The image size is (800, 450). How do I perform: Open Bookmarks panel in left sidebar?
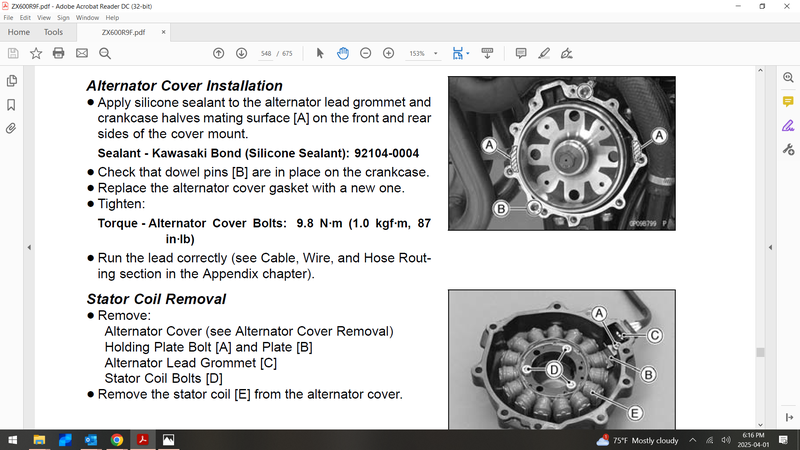pos(11,105)
